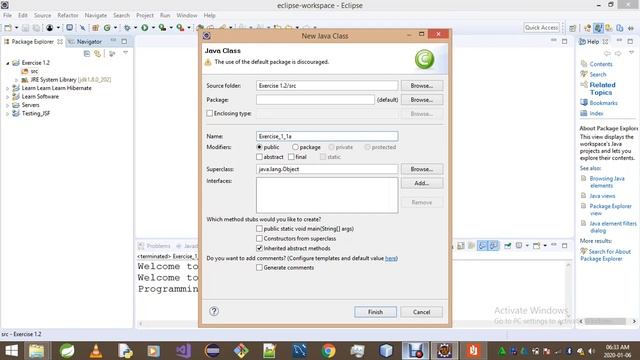
Task: Open the Run button dropdown arrow
Action: pyautogui.click(x=153, y=28)
